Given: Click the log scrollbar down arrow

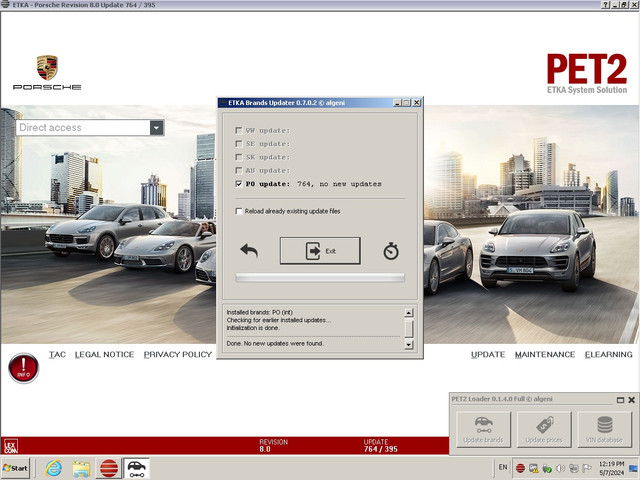Looking at the screenshot, I should tap(409, 345).
